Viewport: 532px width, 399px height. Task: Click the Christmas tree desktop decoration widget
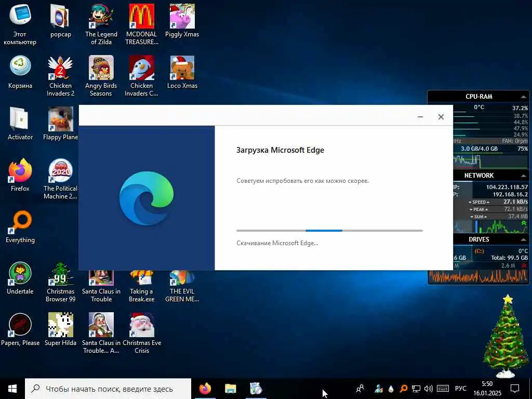tap(506, 337)
